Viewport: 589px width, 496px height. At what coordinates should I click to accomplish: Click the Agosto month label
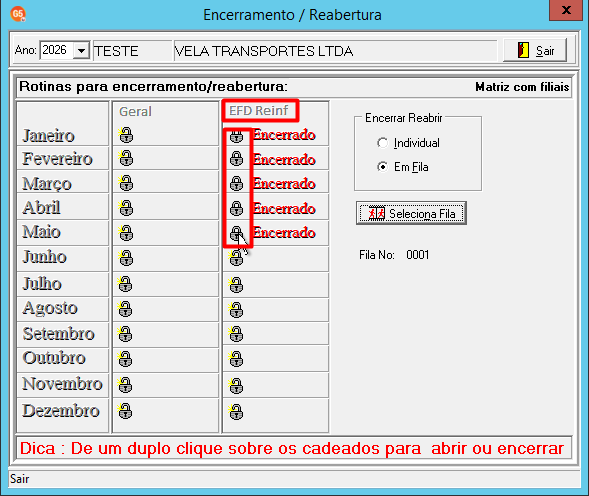(x=50, y=308)
